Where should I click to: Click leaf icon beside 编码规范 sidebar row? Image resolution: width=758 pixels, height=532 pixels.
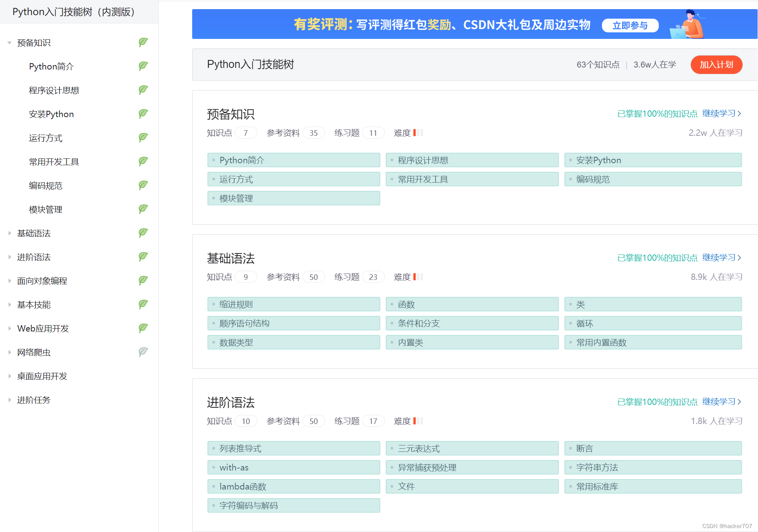pyautogui.click(x=143, y=185)
